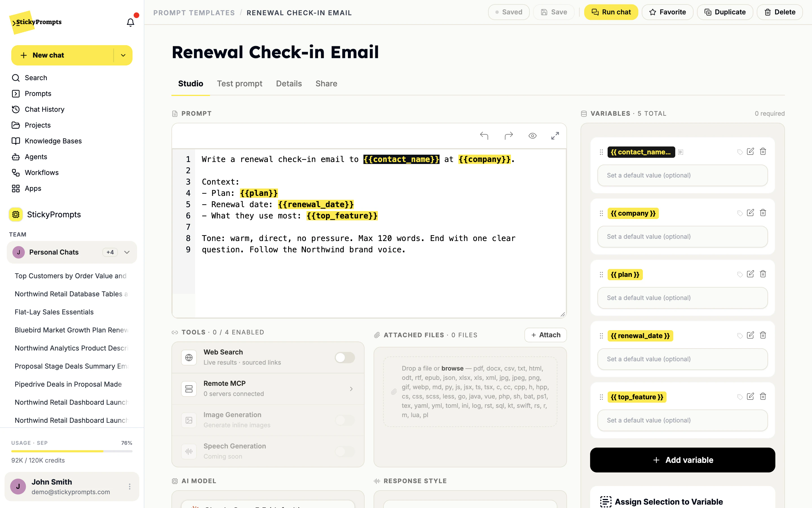The image size is (812, 508).
Task: Toggle Speech Generation switch
Action: click(x=345, y=451)
